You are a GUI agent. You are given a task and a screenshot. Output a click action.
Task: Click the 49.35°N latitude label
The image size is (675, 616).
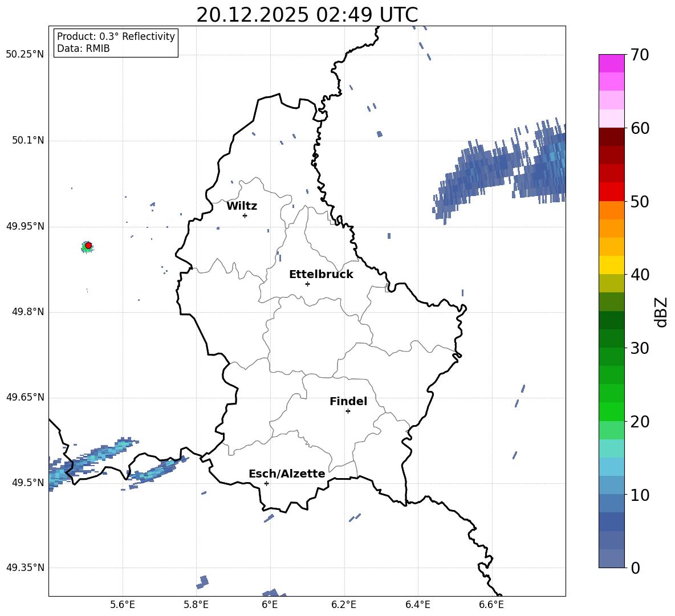coord(25,568)
